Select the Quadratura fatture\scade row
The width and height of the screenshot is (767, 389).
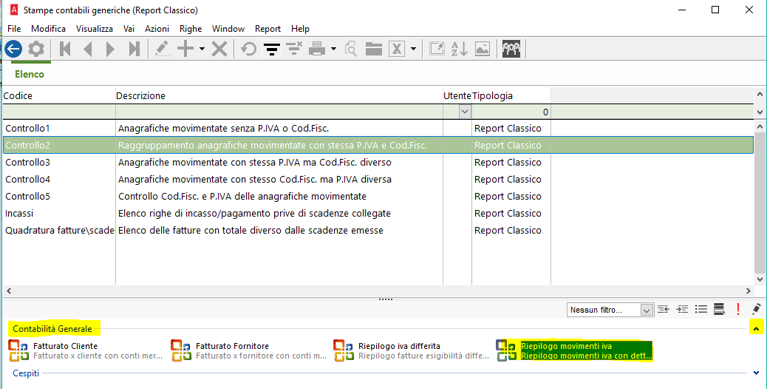tap(378, 230)
